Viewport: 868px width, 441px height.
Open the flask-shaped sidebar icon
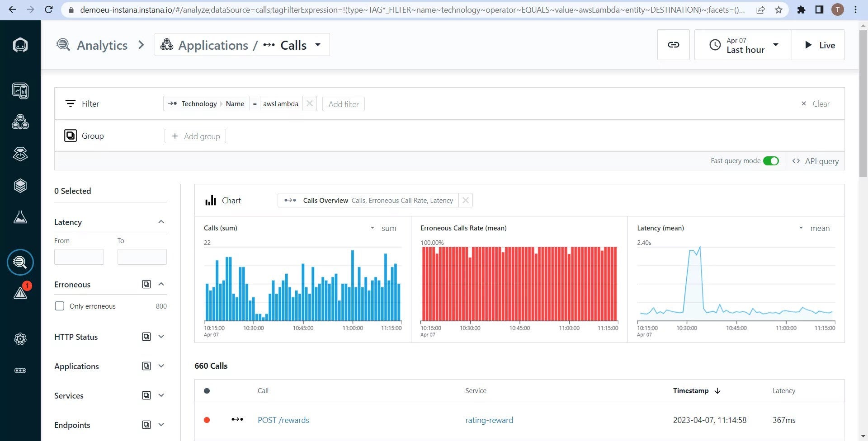pos(20,217)
